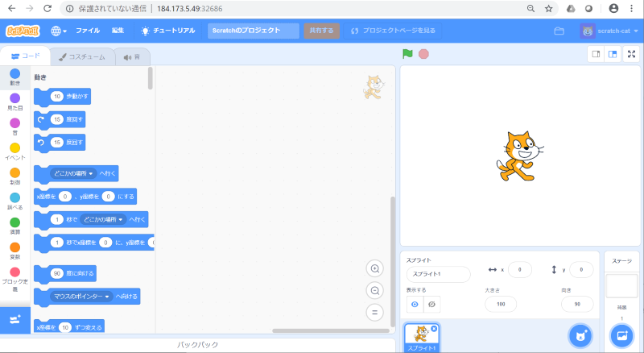Reset workspace zoom with equals icon
The height and width of the screenshot is (353, 644).
(374, 312)
